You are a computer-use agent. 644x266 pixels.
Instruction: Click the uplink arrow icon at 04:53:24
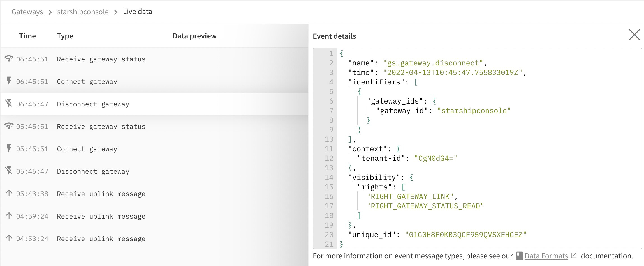[x=9, y=238]
